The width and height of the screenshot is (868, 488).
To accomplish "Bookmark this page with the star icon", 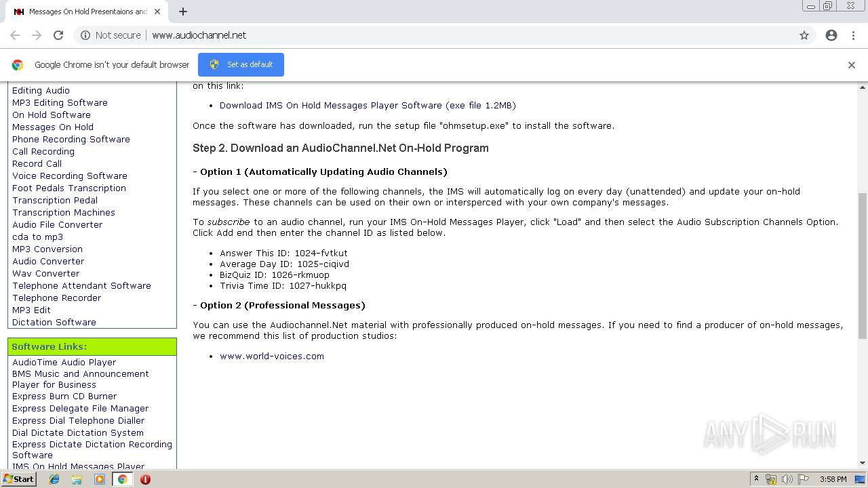I will [x=804, y=35].
